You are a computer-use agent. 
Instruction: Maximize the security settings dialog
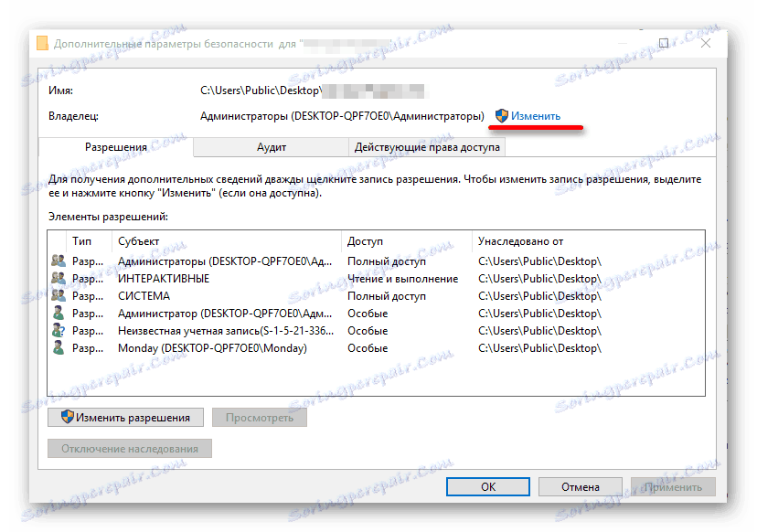tap(664, 44)
